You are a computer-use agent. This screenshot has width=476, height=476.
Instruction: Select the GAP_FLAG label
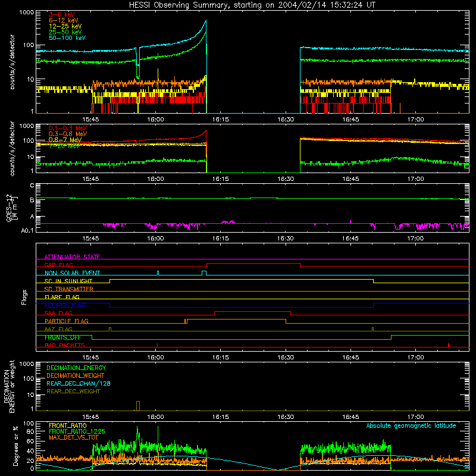point(58,265)
